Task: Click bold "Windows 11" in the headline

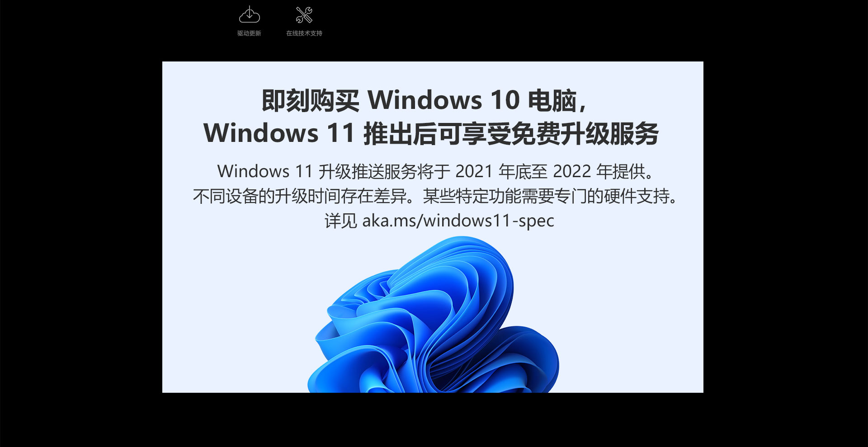Action: (x=279, y=134)
